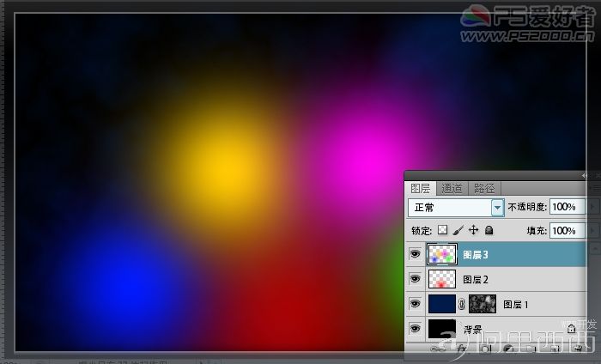Switch to the 通道 tab

point(452,189)
